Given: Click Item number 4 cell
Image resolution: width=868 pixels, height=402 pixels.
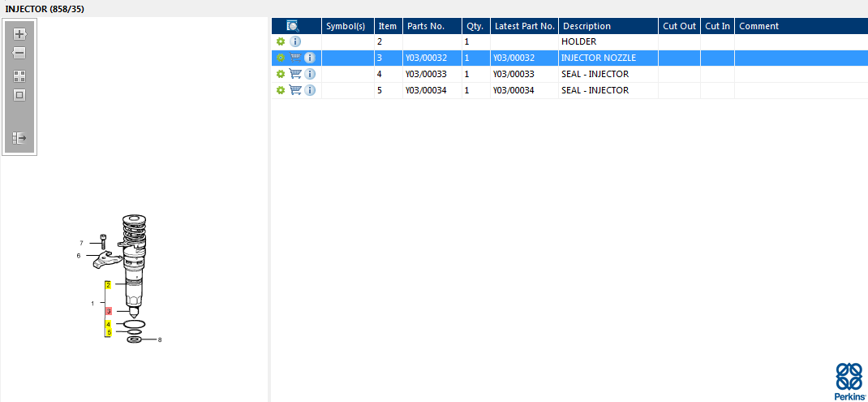Looking at the screenshot, I should (389, 74).
